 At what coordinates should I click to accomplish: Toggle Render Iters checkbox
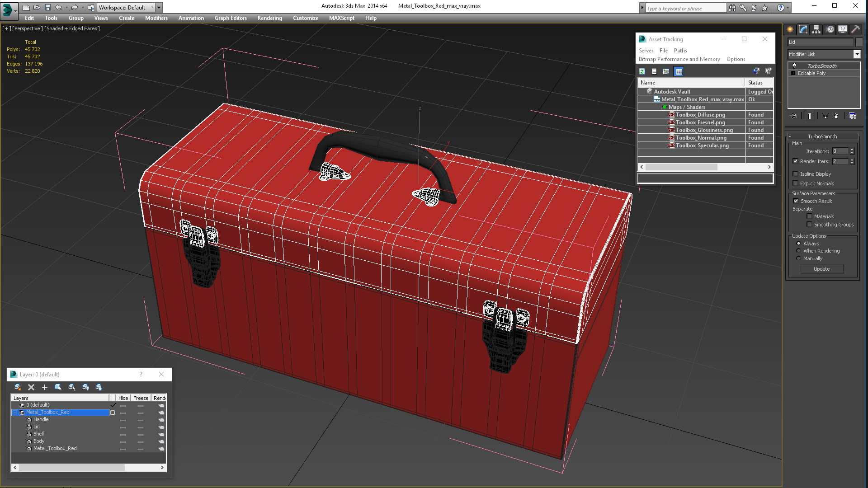(796, 161)
